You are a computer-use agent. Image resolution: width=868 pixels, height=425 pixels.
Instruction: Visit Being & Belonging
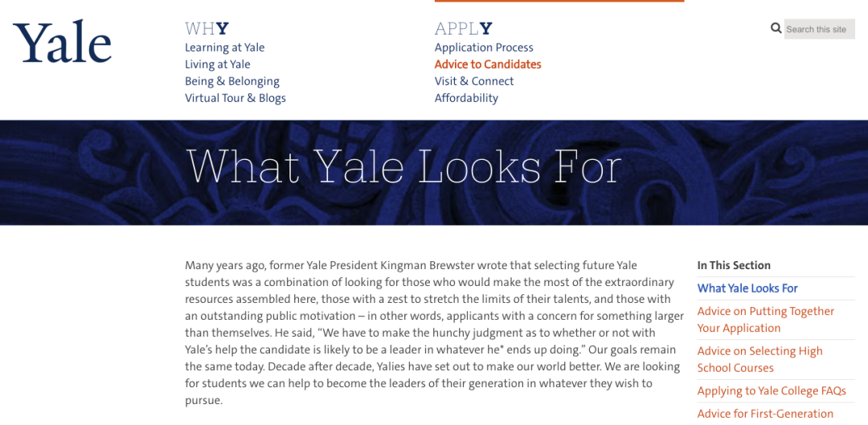(x=232, y=81)
